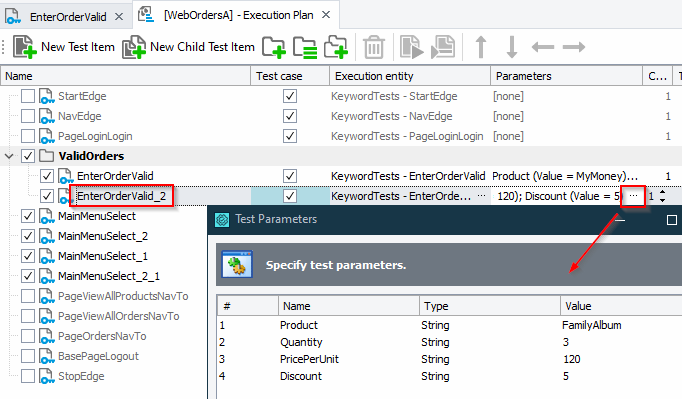
Task: Select the PageViewAllOrdersNavTo tree item
Action: click(x=118, y=316)
